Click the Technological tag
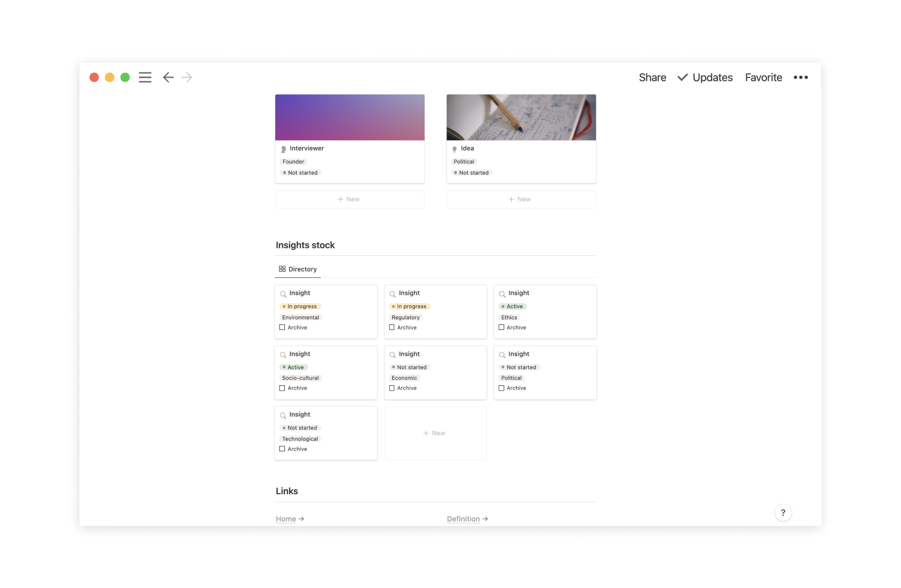Viewport: 901px width, 588px height. (x=300, y=439)
